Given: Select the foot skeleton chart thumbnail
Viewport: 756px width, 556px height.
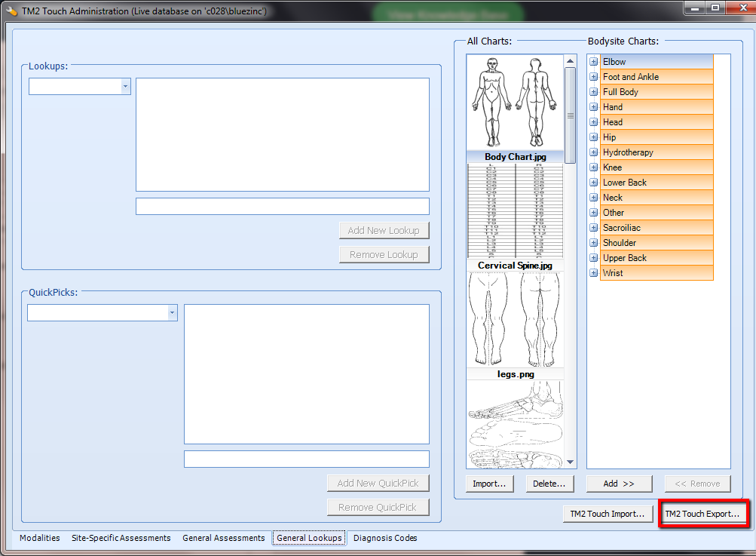Looking at the screenshot, I should [x=515, y=425].
